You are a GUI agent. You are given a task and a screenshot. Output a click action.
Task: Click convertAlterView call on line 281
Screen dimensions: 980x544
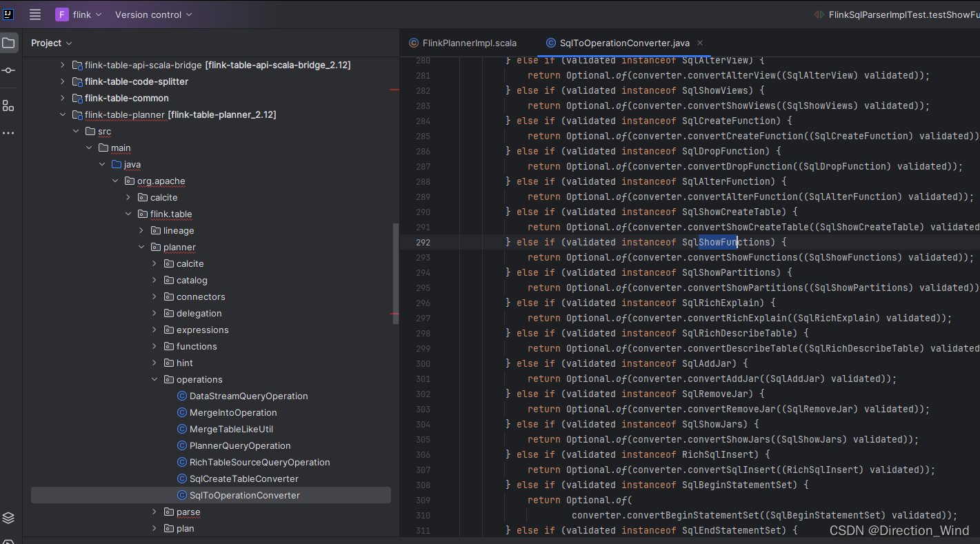tap(730, 75)
